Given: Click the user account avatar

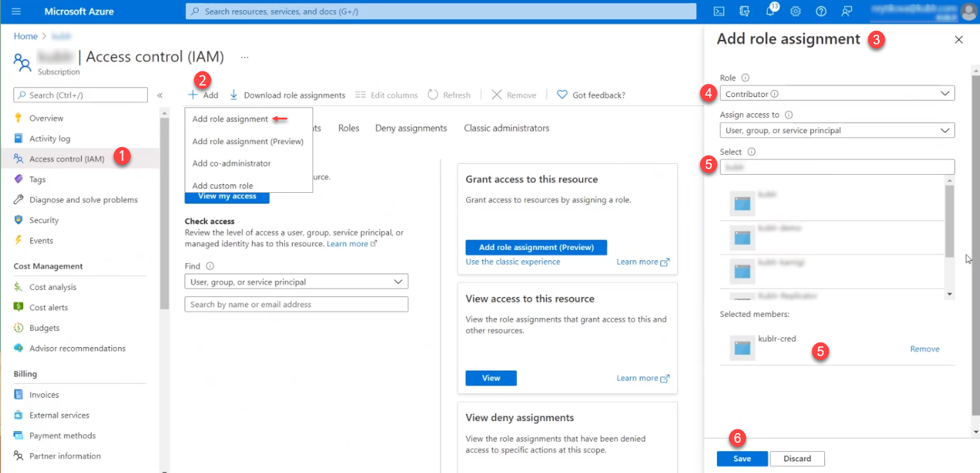Looking at the screenshot, I should point(968,12).
